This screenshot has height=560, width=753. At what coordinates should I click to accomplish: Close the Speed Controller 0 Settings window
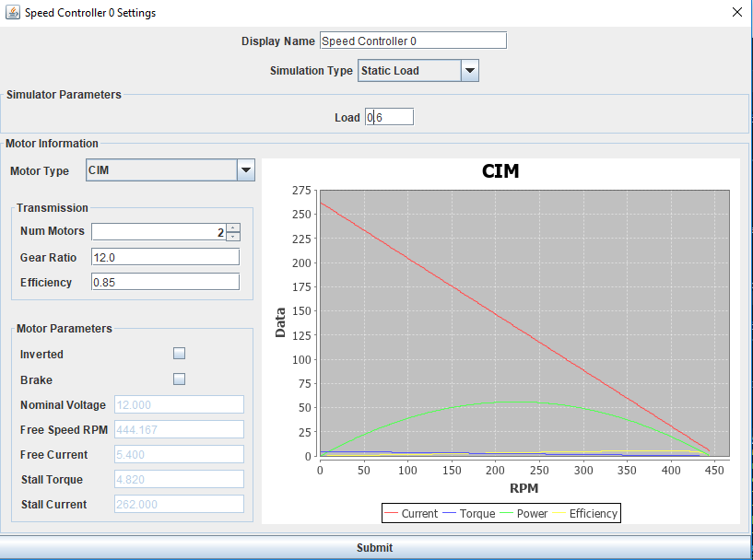(737, 12)
